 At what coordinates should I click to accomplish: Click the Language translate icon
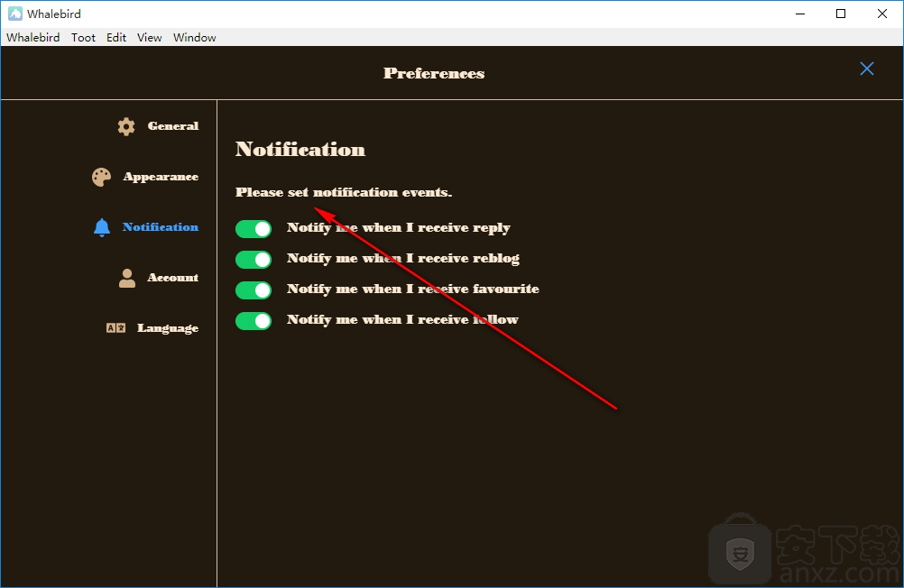(x=115, y=328)
